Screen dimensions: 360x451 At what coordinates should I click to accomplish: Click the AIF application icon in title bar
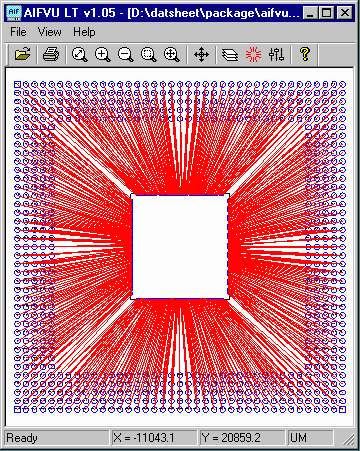pos(14,13)
